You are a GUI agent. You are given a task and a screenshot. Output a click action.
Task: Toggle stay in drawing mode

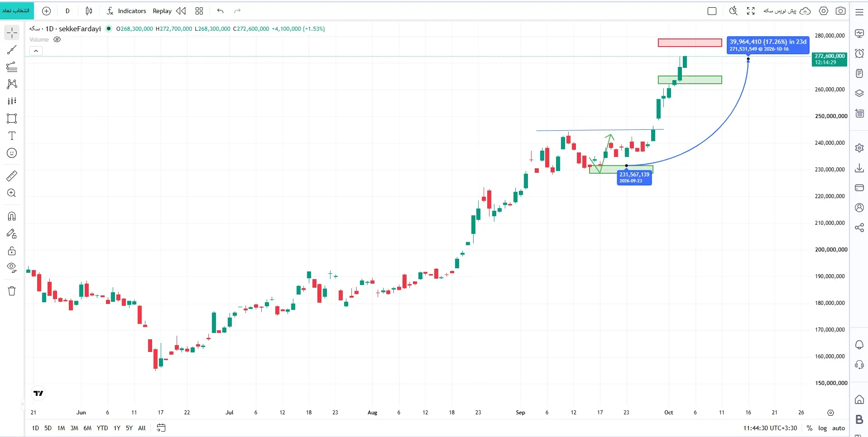(x=12, y=234)
